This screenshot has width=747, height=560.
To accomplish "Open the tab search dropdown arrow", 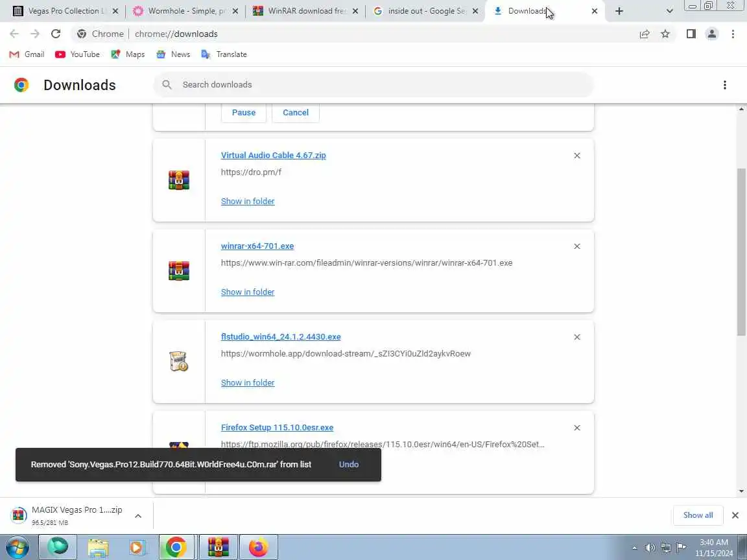I will [669, 11].
